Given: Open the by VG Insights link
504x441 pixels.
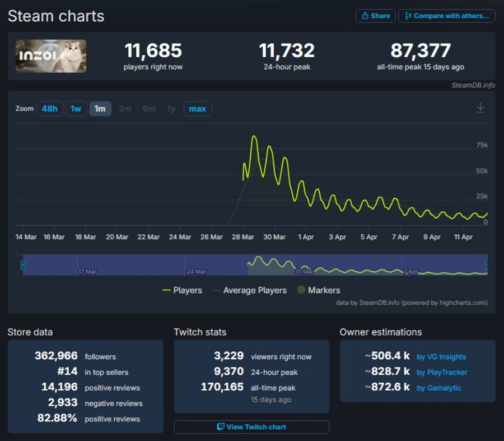Looking at the screenshot, I should (441, 357).
